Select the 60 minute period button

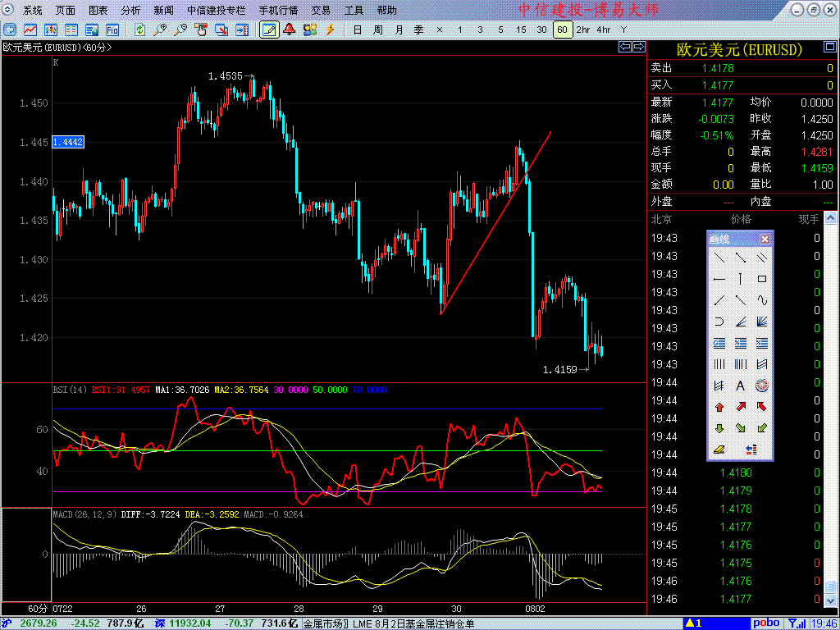[x=562, y=30]
